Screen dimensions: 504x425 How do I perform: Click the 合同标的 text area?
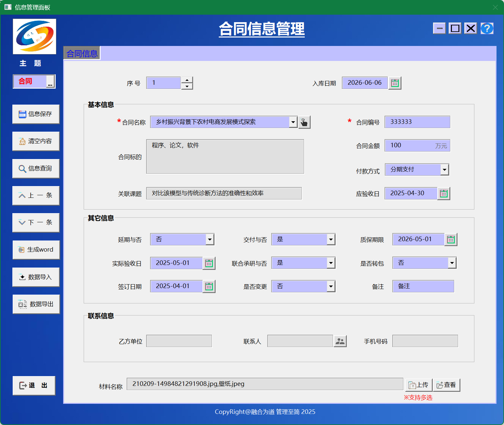(225, 156)
